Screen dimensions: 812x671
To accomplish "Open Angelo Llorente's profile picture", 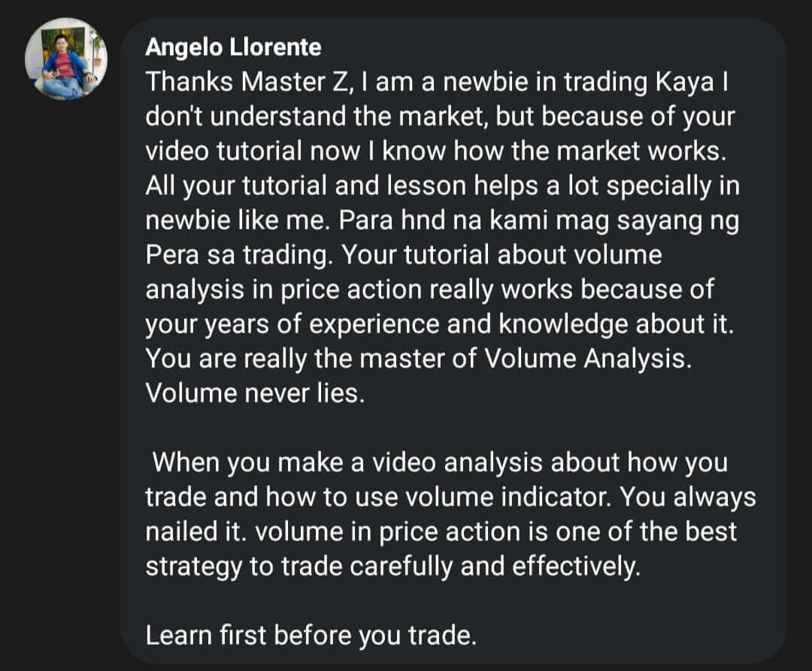I will (x=65, y=59).
